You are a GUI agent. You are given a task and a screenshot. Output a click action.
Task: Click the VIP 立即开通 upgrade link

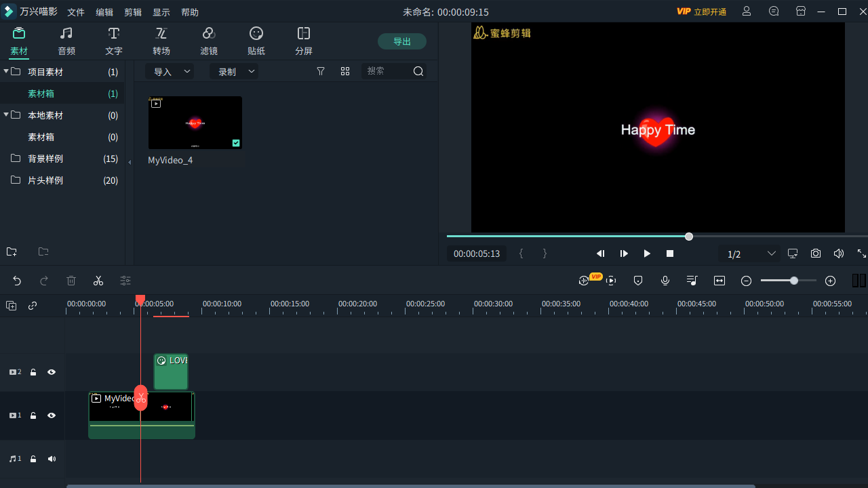(x=701, y=12)
